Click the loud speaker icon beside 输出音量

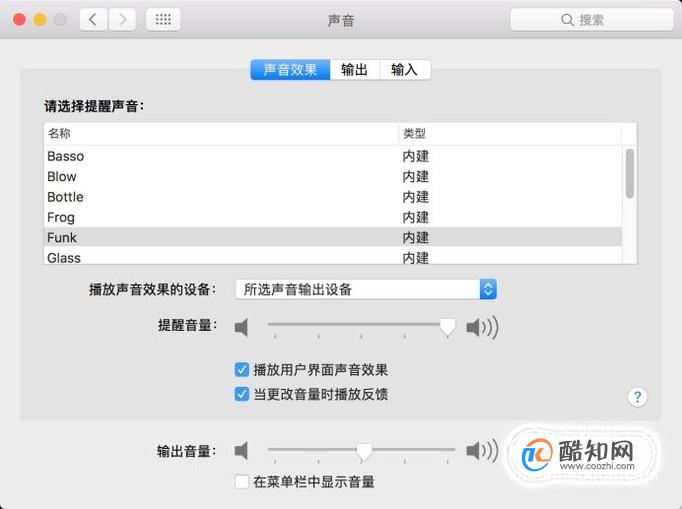(482, 451)
